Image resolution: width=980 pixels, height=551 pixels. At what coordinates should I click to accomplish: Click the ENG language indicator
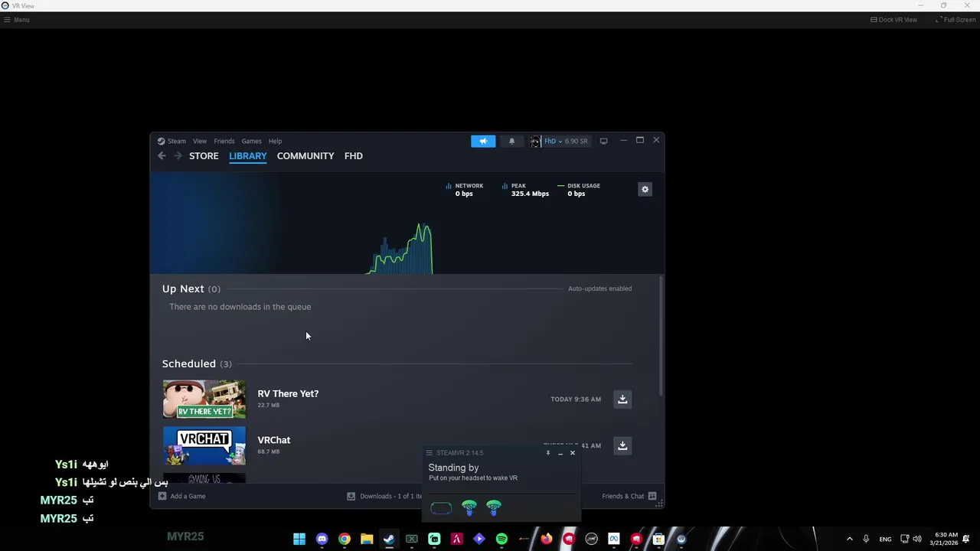coord(885,540)
